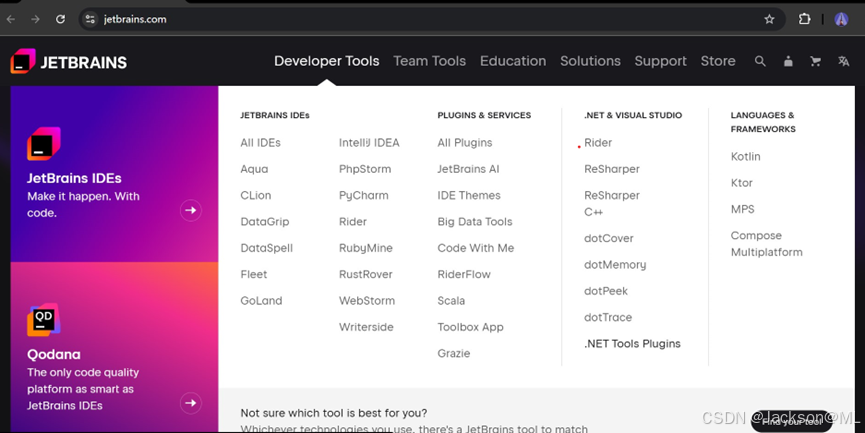Open the dotPeek link

606,291
